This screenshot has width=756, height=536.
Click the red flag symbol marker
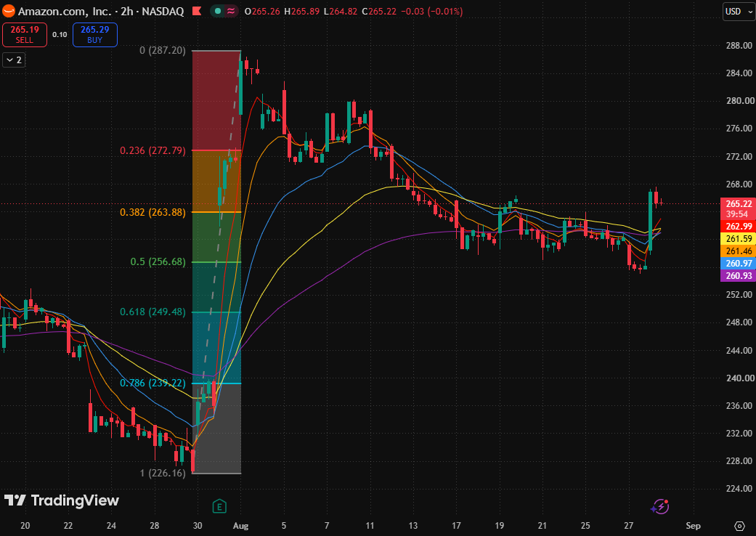coord(197,11)
